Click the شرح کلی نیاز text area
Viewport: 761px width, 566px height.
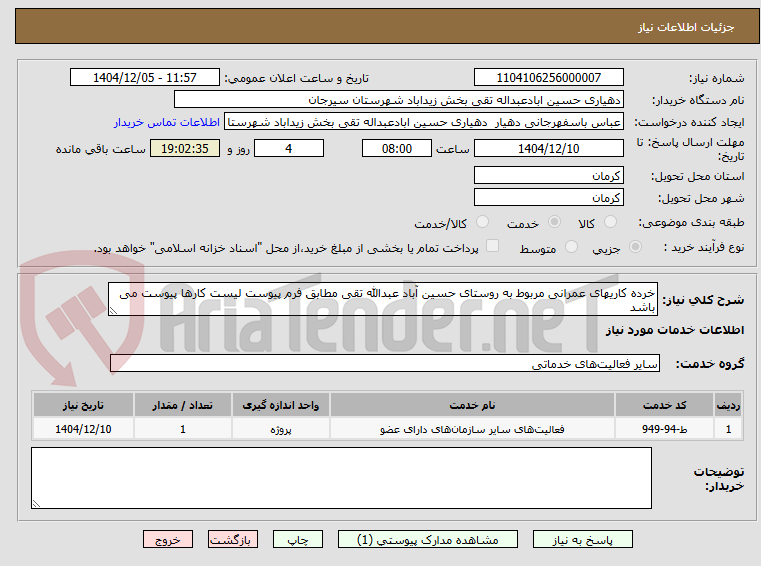[x=383, y=300]
